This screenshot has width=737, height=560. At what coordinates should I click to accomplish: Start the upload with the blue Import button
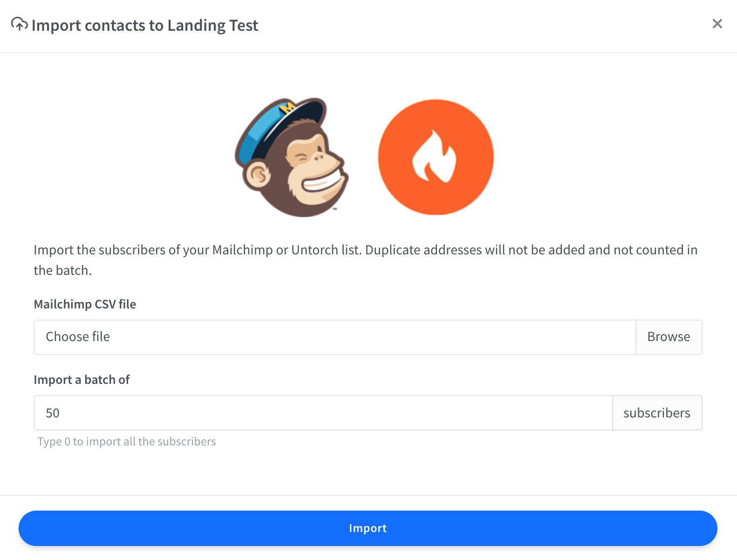coord(368,528)
